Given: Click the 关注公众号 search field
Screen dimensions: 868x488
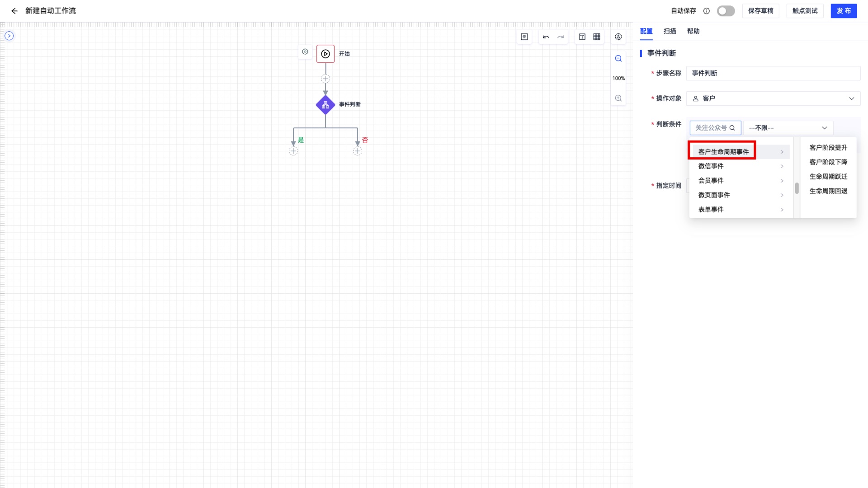Looking at the screenshot, I should point(715,128).
